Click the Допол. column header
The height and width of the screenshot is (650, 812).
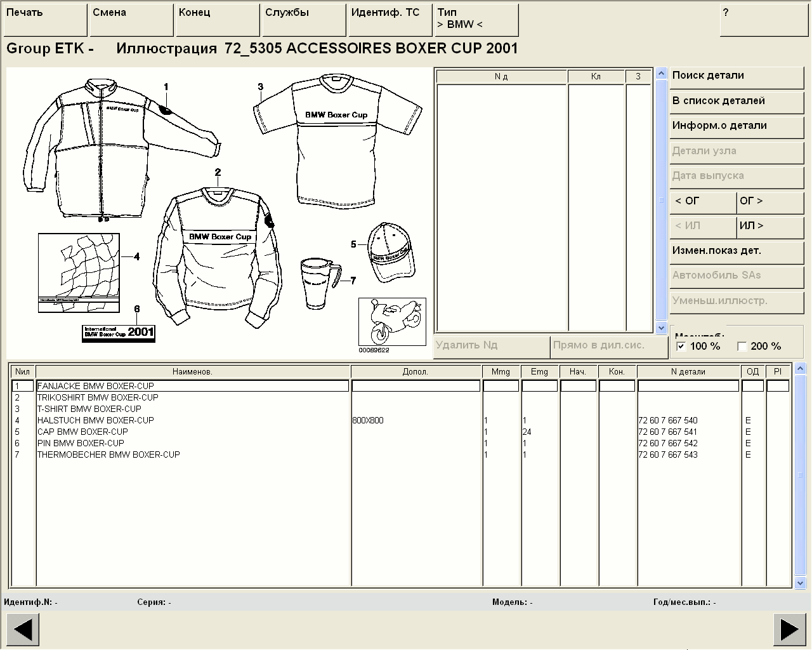coord(416,372)
